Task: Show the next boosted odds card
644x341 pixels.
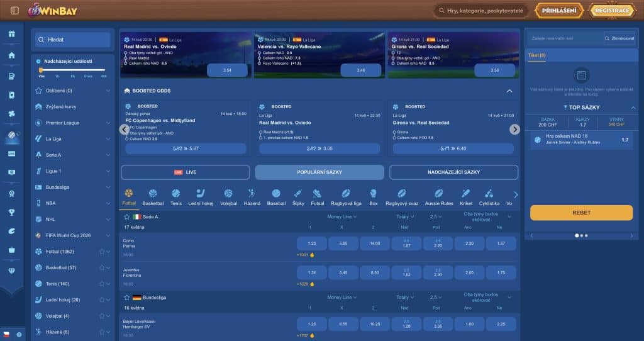Action: coord(514,130)
